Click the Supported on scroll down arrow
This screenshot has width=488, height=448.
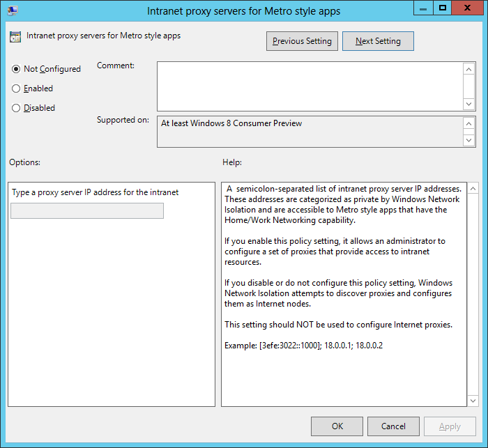[x=469, y=140]
